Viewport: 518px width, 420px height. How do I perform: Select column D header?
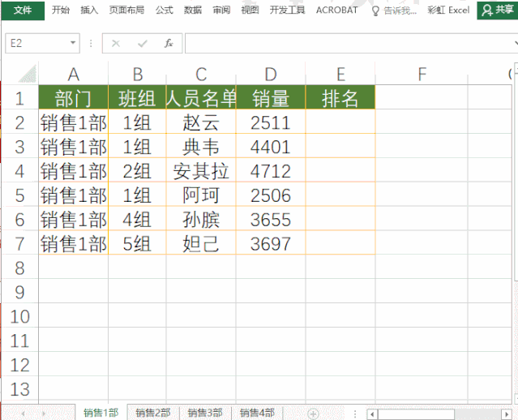pyautogui.click(x=271, y=74)
